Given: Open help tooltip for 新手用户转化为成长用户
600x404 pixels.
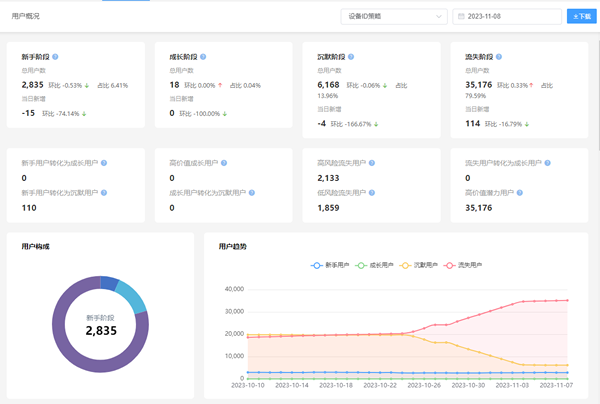Looking at the screenshot, I should tap(104, 163).
